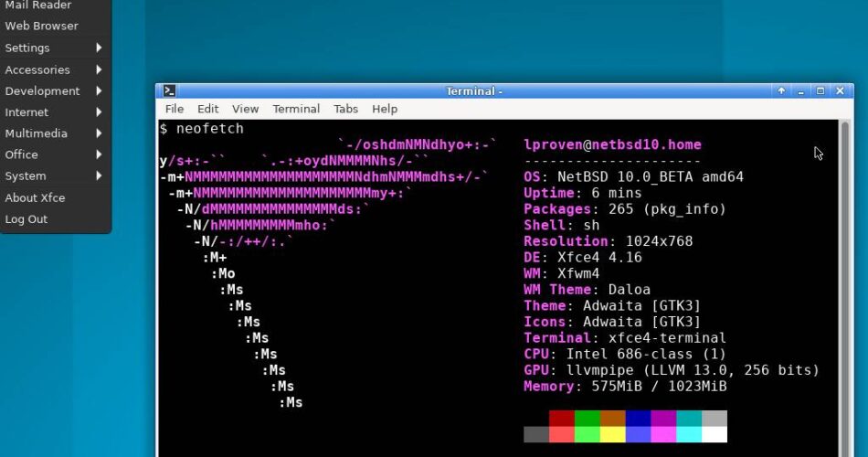Screen dimensions: 868x457
Task: Click the bright white color block
Action: point(715,434)
